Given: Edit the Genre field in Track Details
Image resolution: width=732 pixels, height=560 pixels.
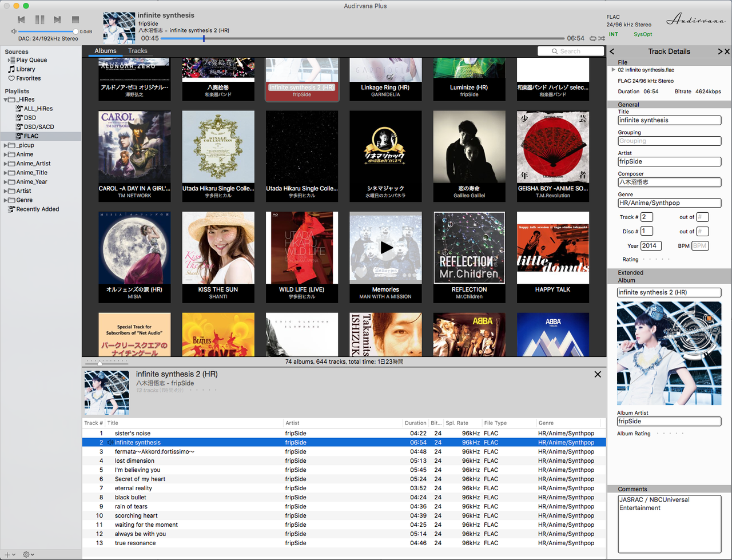Looking at the screenshot, I should tap(669, 202).
